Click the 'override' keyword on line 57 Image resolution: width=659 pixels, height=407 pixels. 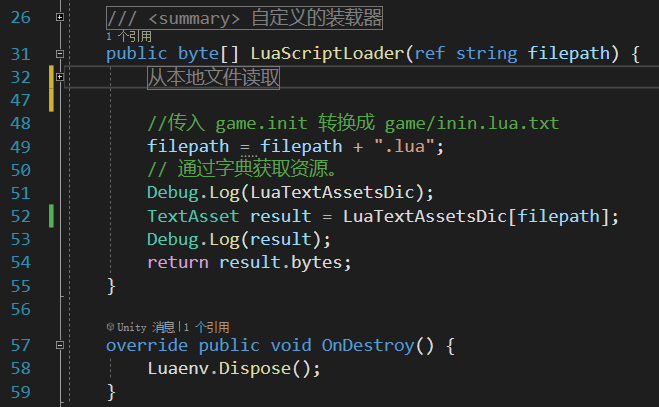click(x=147, y=346)
